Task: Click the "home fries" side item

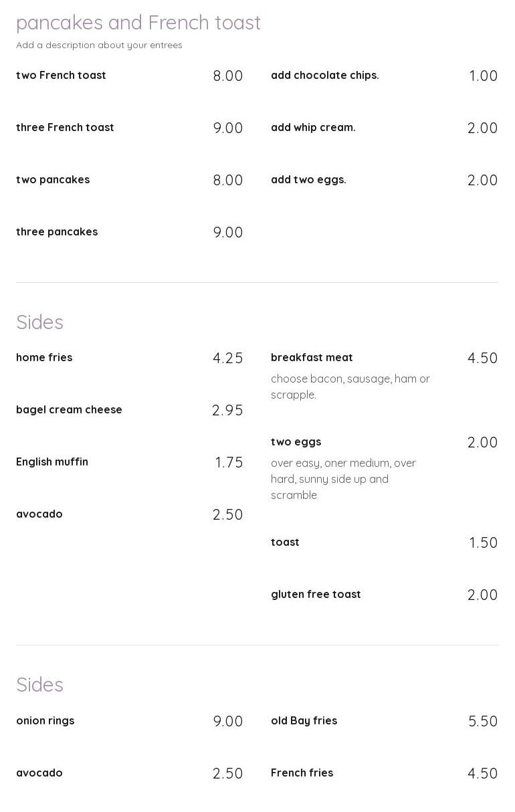Action: click(x=44, y=358)
